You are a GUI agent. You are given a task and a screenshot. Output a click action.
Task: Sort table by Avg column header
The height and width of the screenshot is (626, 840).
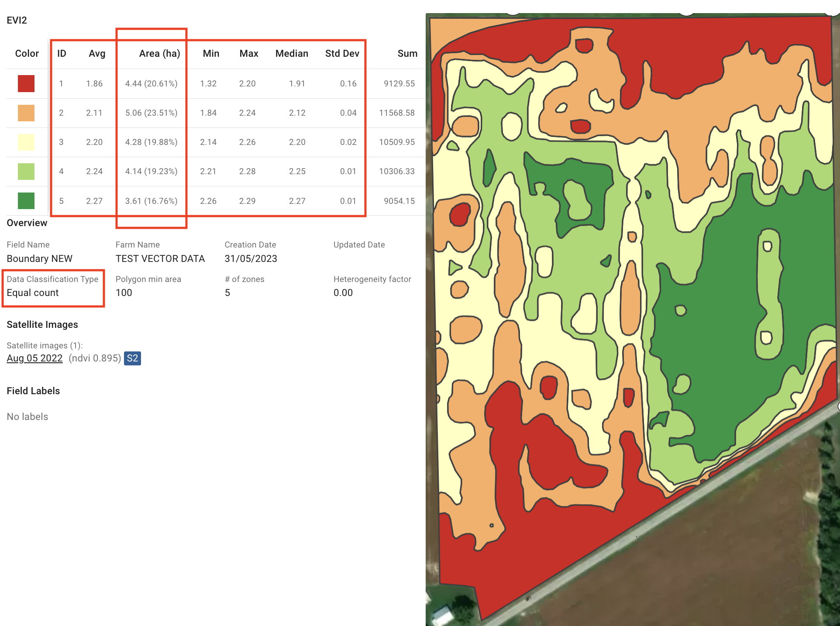point(97,54)
